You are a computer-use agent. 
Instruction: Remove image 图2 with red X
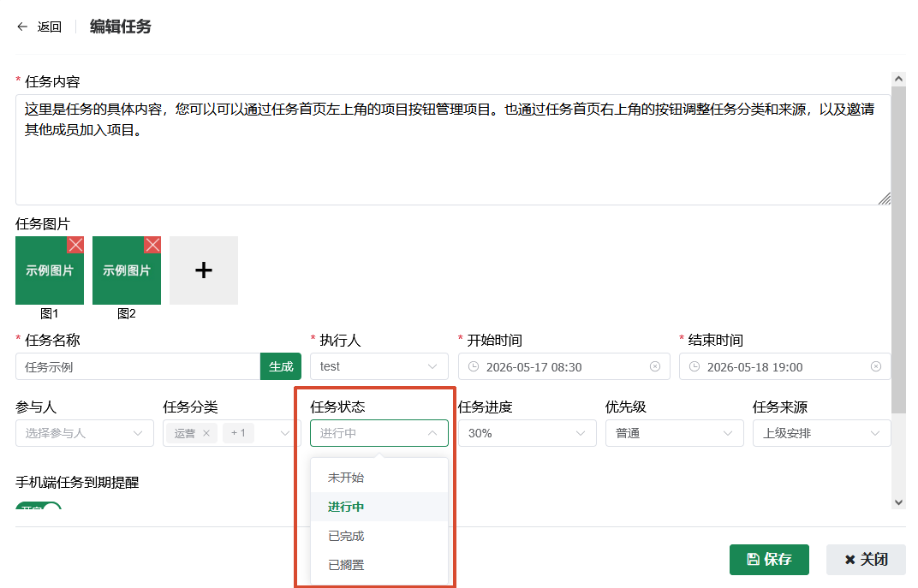152,245
